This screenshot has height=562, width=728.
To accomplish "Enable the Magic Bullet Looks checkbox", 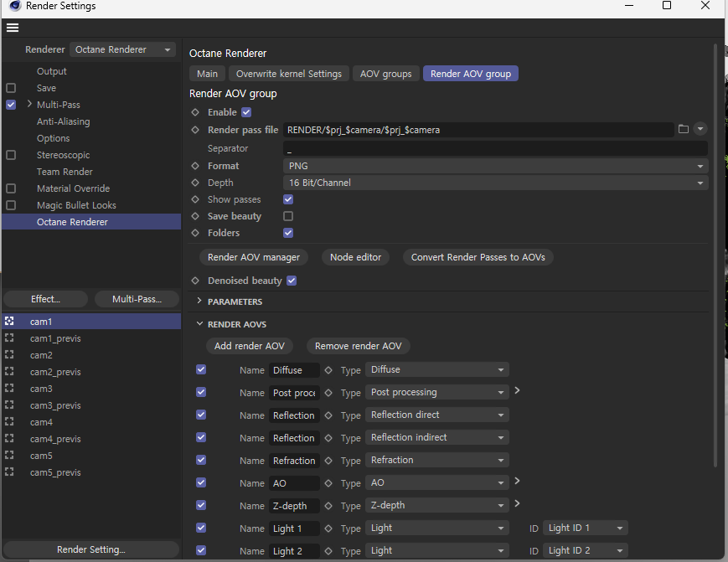I will [x=11, y=204].
